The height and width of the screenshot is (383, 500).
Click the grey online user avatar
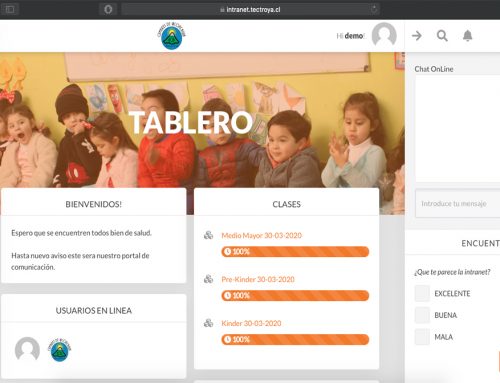(27, 349)
